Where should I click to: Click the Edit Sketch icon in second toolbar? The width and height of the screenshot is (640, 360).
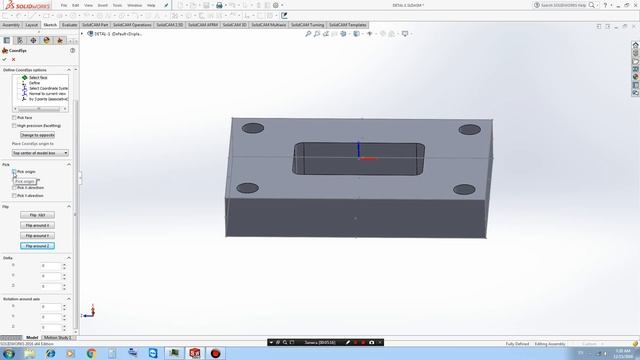point(284,16)
